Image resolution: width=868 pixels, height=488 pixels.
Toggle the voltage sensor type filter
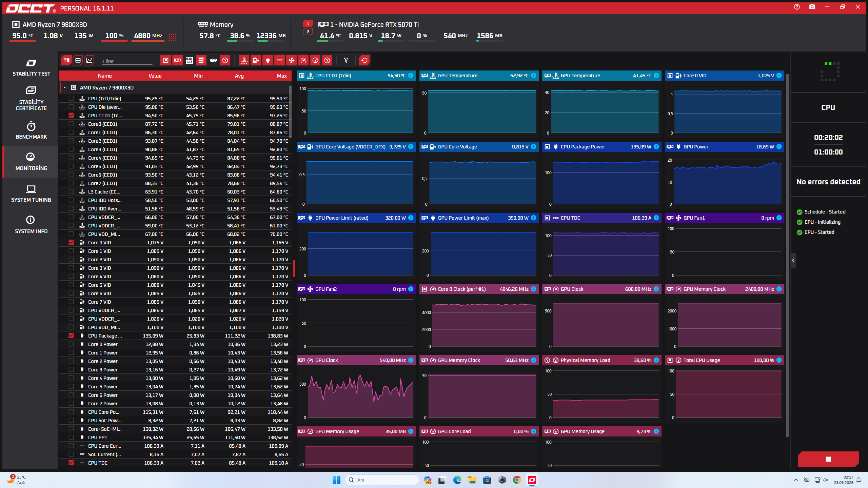[x=256, y=60]
